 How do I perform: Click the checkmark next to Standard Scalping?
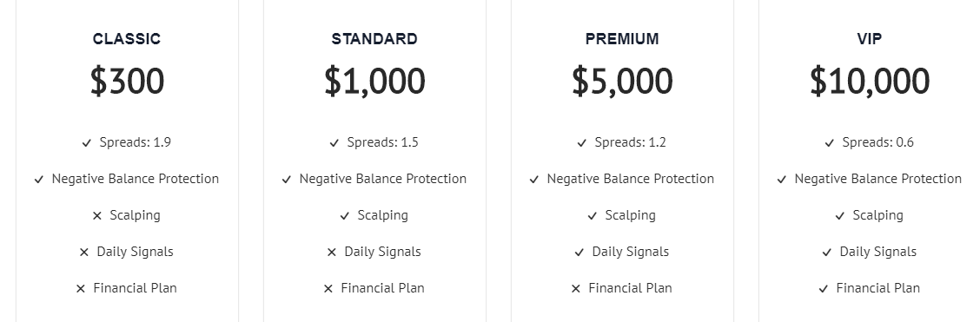point(344,216)
